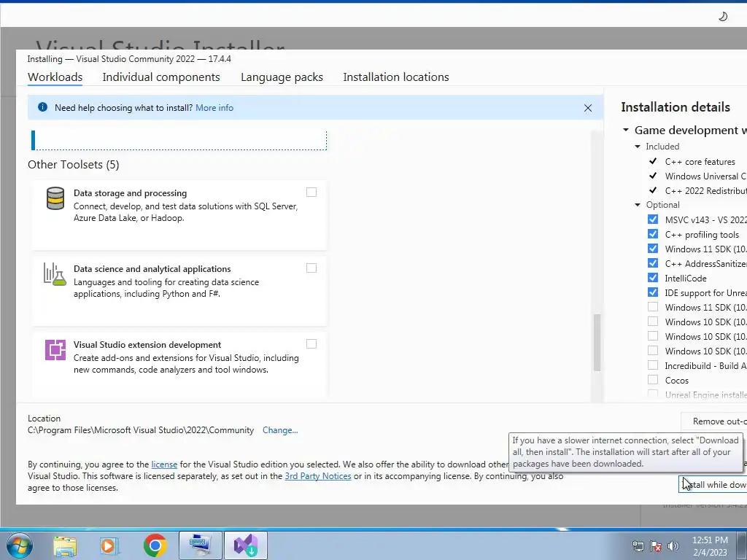Click the Show desktop strip beside the clock
This screenshot has width=747, height=560.
(742, 545)
